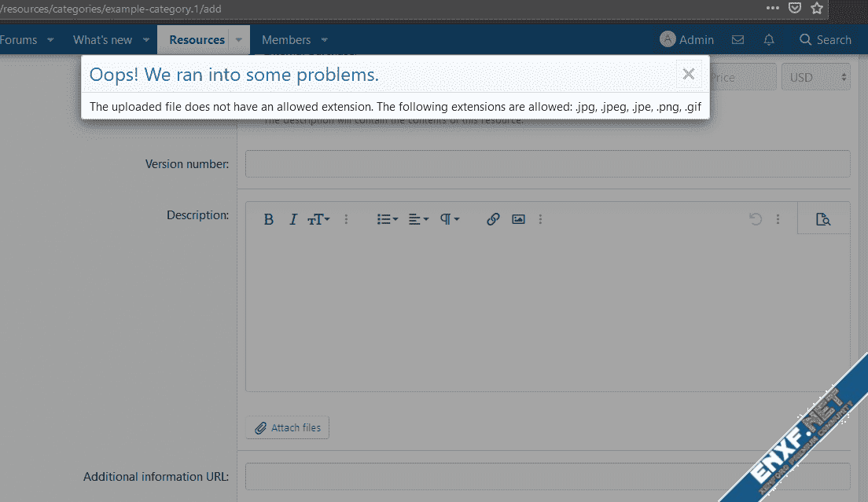
Task: Open the Resources navigation tab
Action: [x=197, y=40]
